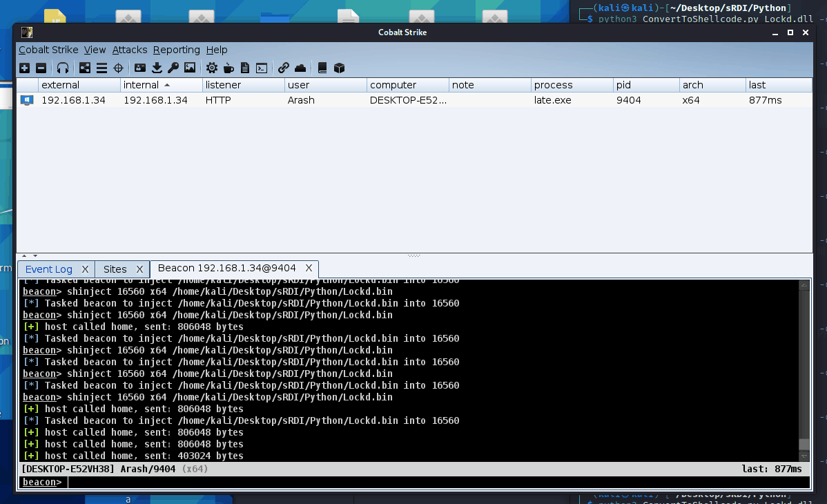
Task: Click the chain link host file icon
Action: 283,68
